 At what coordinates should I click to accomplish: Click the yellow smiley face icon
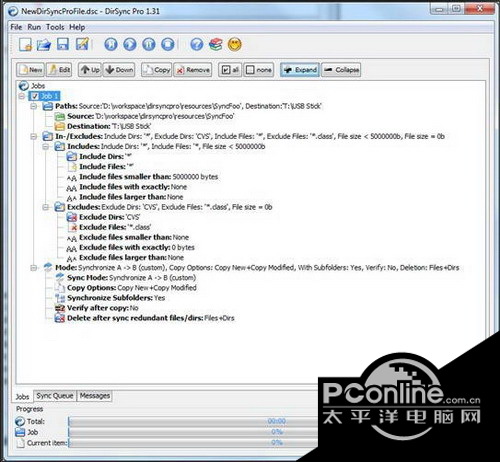click(x=235, y=44)
